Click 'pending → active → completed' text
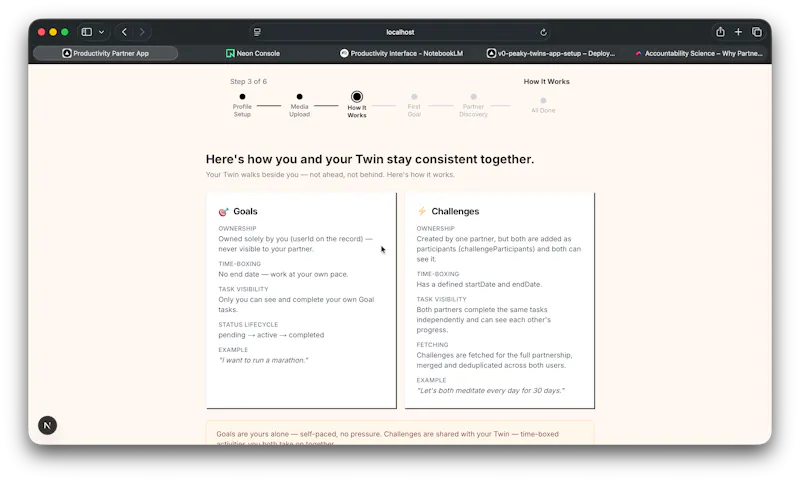 tap(271, 335)
